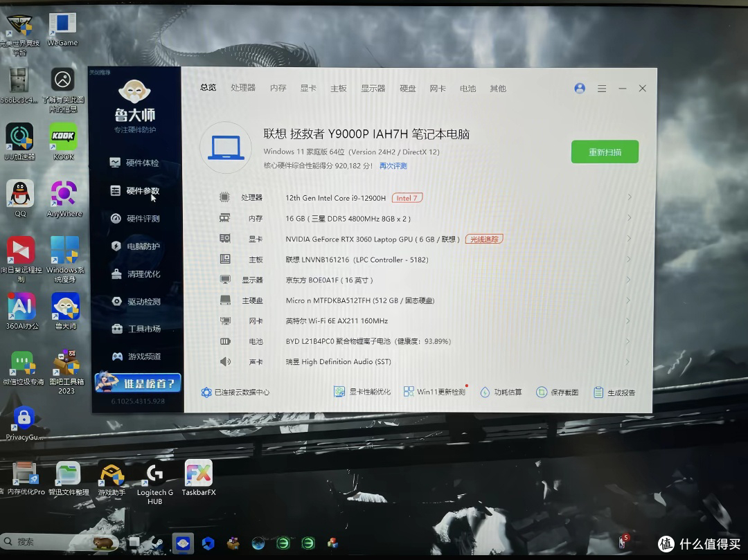748x560 pixels.
Task: Click the sound card speaker icon
Action: coord(225,362)
